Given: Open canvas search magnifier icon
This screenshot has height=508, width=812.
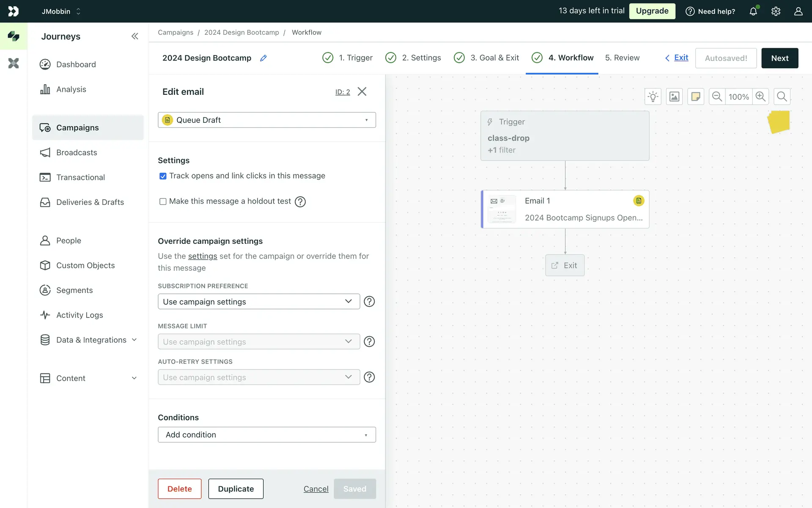Looking at the screenshot, I should point(782,97).
